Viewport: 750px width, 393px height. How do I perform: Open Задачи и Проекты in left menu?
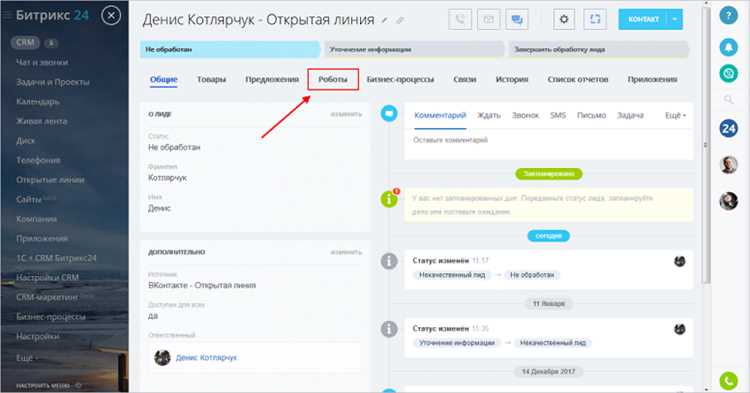click(53, 82)
